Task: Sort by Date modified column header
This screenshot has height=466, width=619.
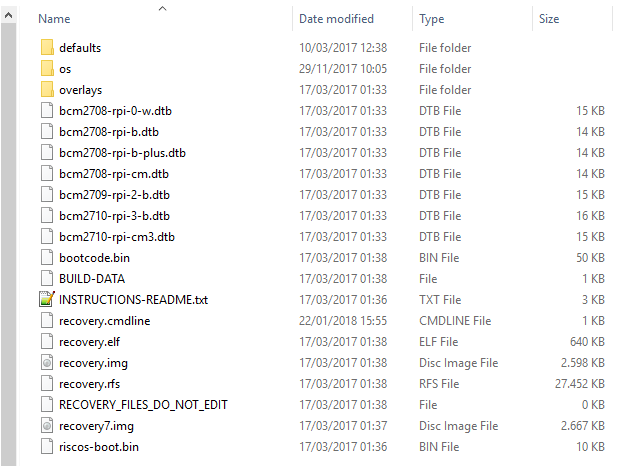Action: (336, 19)
